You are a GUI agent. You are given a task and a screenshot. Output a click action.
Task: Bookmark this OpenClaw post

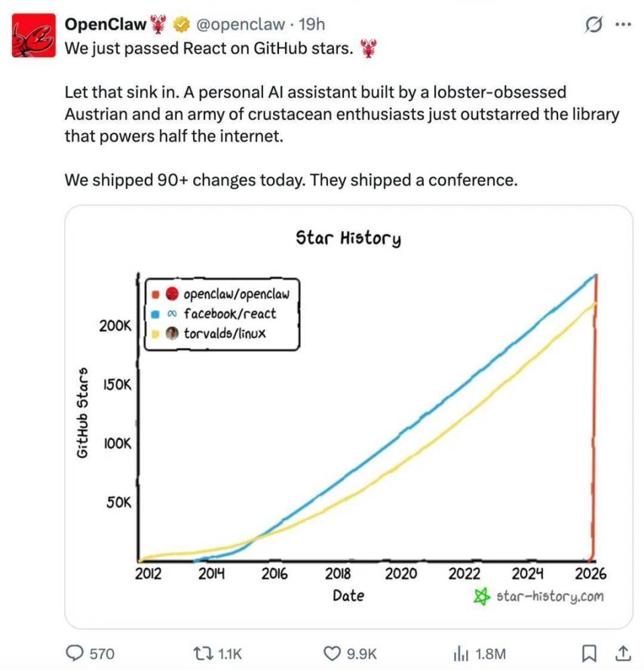(588, 653)
